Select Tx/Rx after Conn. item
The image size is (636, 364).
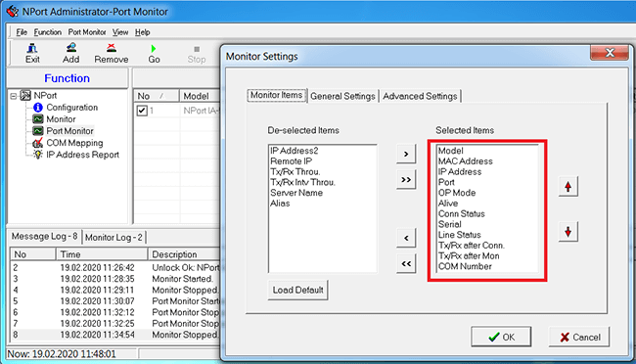(472, 246)
